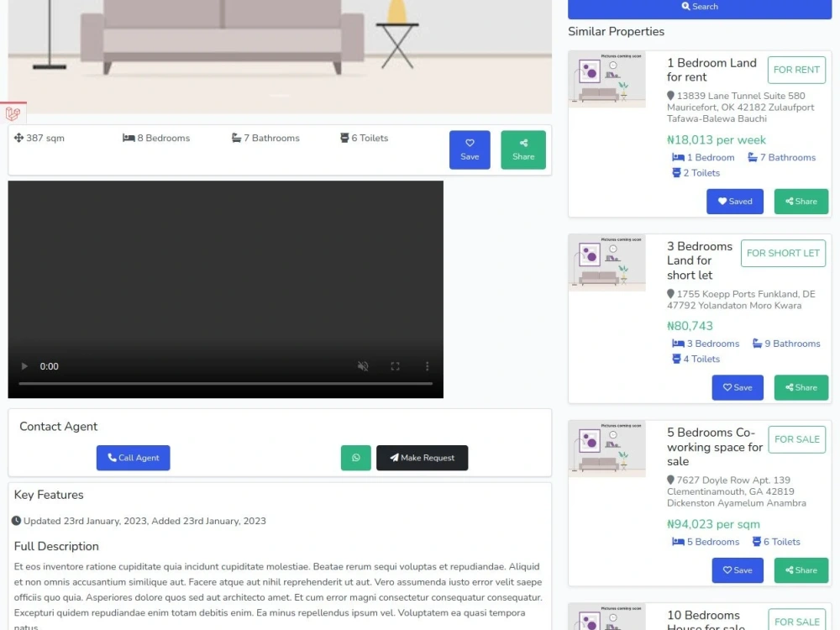Save the main 8-bedroom property listing
This screenshot has height=630, width=840.
(x=470, y=150)
